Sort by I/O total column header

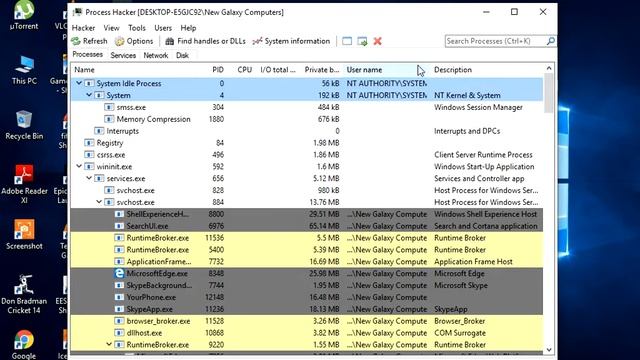click(278, 70)
